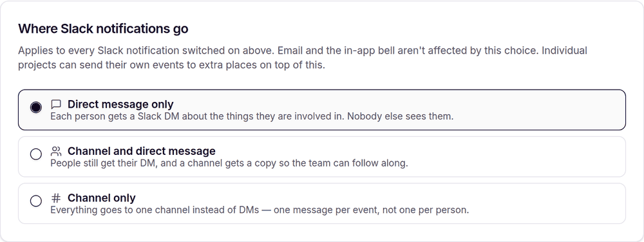The image size is (644, 242).
Task: Click the Channel and direct message title
Action: [141, 151]
